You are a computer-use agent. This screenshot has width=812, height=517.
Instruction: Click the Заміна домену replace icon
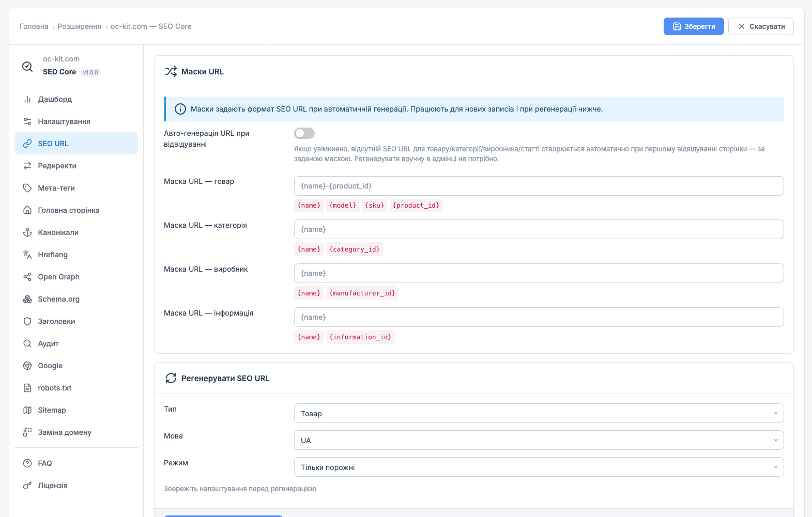click(27, 432)
